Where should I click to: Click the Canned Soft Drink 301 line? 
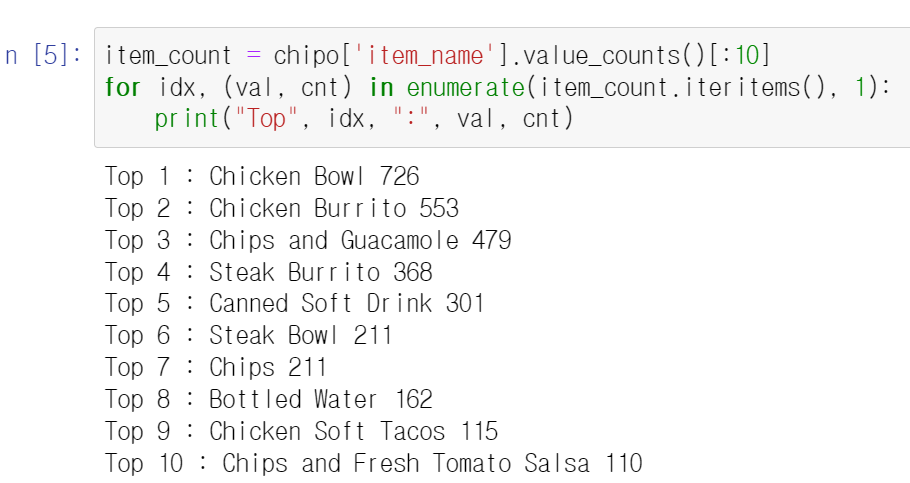295,304
